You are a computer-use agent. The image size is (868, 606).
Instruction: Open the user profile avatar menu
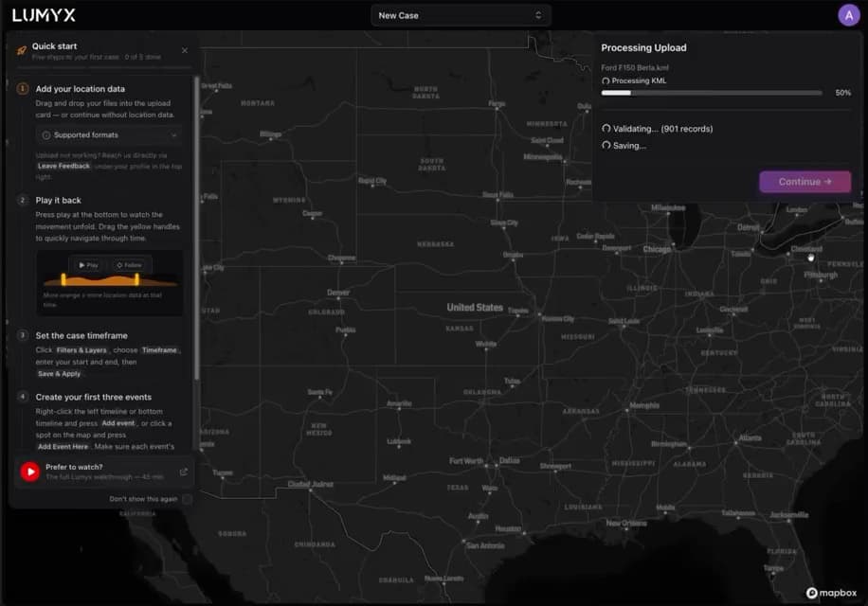pos(849,15)
